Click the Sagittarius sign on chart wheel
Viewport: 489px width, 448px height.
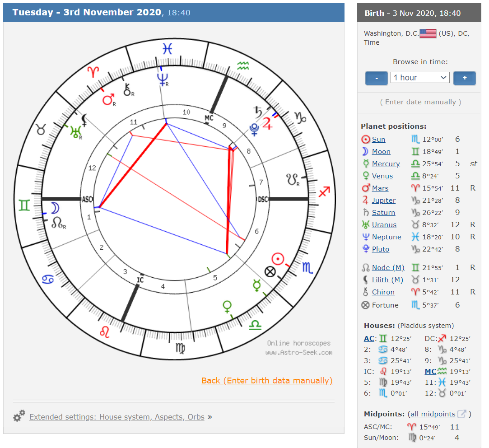click(x=324, y=191)
